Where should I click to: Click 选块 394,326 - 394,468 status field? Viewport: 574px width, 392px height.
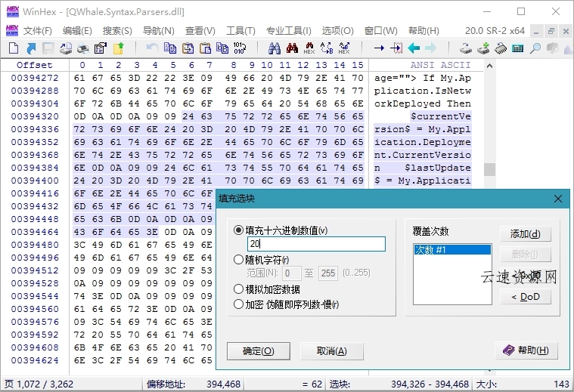[399, 384]
